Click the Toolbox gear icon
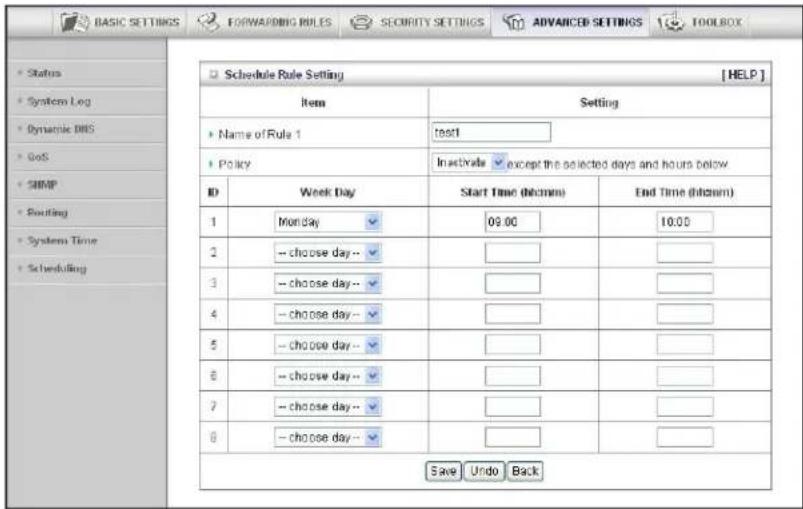The width and height of the screenshot is (803, 509). point(670,22)
